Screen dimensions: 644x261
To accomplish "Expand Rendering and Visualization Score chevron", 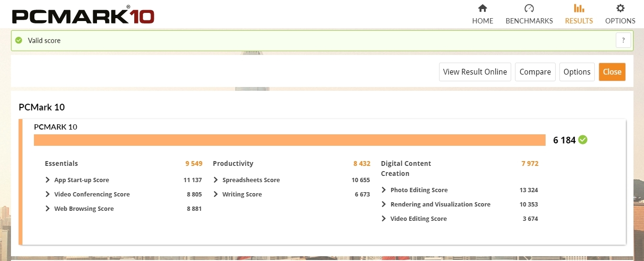I will [x=384, y=205].
